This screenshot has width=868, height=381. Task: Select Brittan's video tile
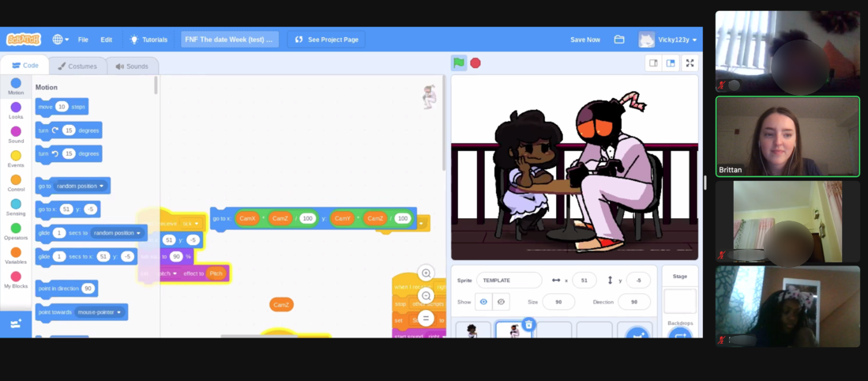pyautogui.click(x=787, y=136)
